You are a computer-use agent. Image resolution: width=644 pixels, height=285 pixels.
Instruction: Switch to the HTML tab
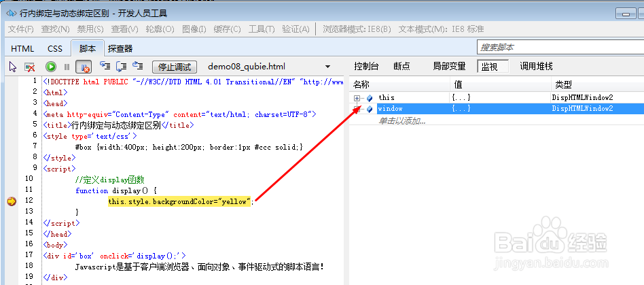pyautogui.click(x=22, y=48)
